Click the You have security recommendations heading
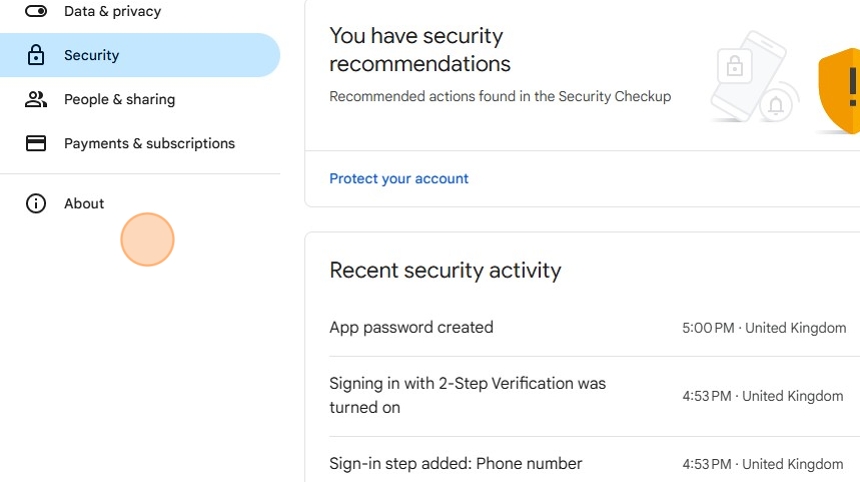Image resolution: width=860 pixels, height=482 pixels. tap(420, 50)
